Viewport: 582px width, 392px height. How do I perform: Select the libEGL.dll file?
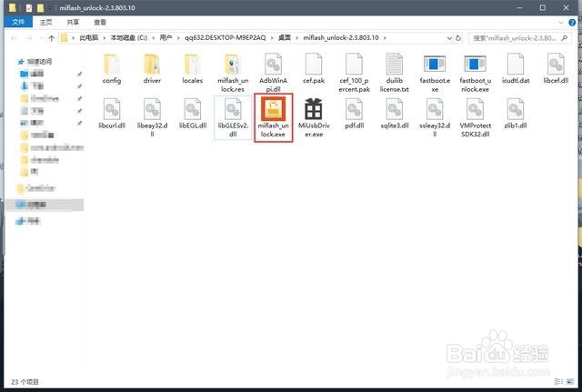tap(192, 114)
